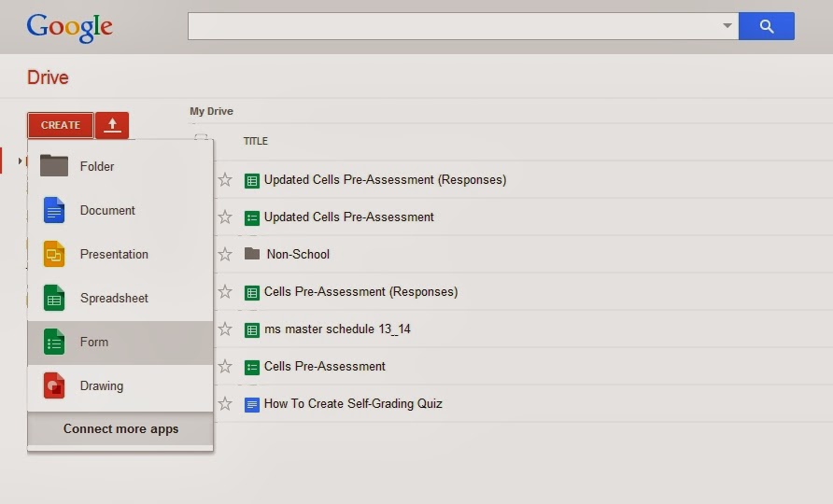Viewport: 833px width, 504px height.
Task: Choose Drawing from the Create menu
Action: click(120, 386)
